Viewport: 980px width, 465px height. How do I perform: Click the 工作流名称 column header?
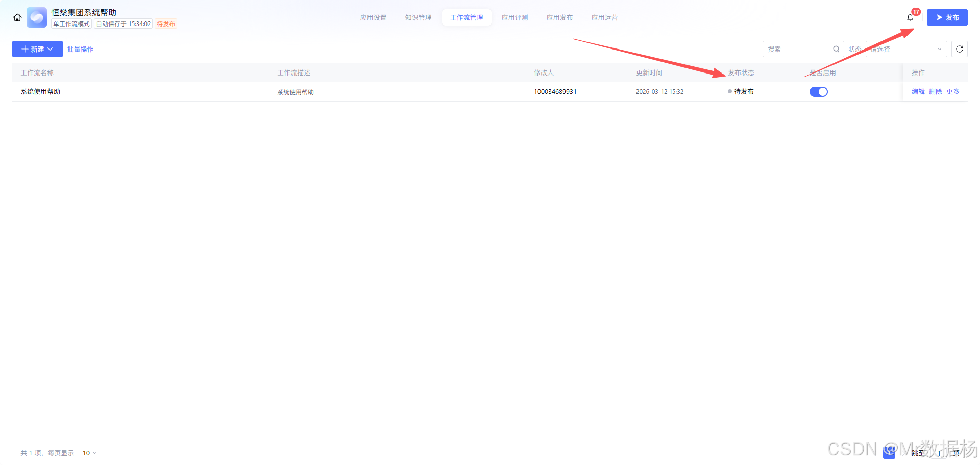[37, 72]
